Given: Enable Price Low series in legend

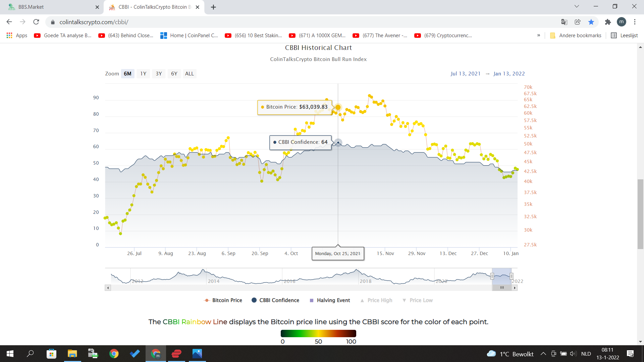Looking at the screenshot, I should click(418, 300).
